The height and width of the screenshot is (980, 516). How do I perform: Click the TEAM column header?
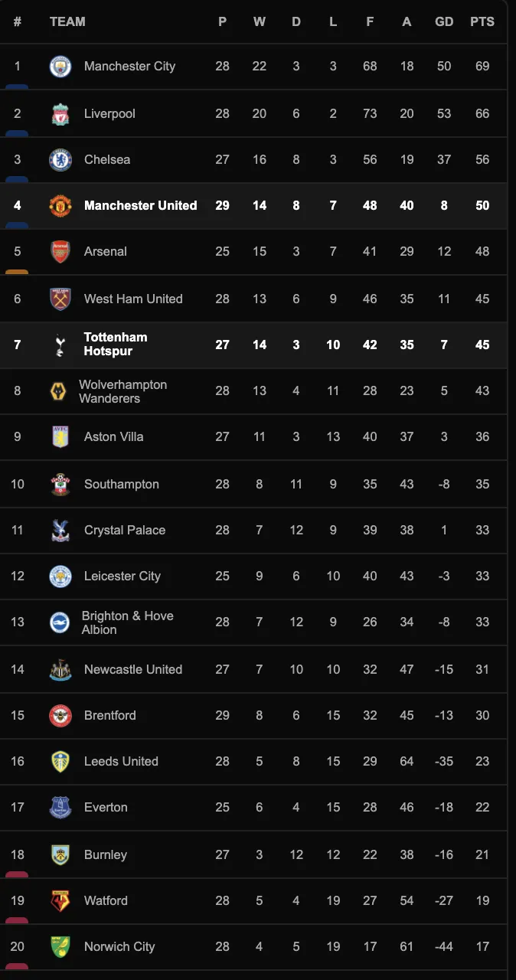pyautogui.click(x=67, y=21)
